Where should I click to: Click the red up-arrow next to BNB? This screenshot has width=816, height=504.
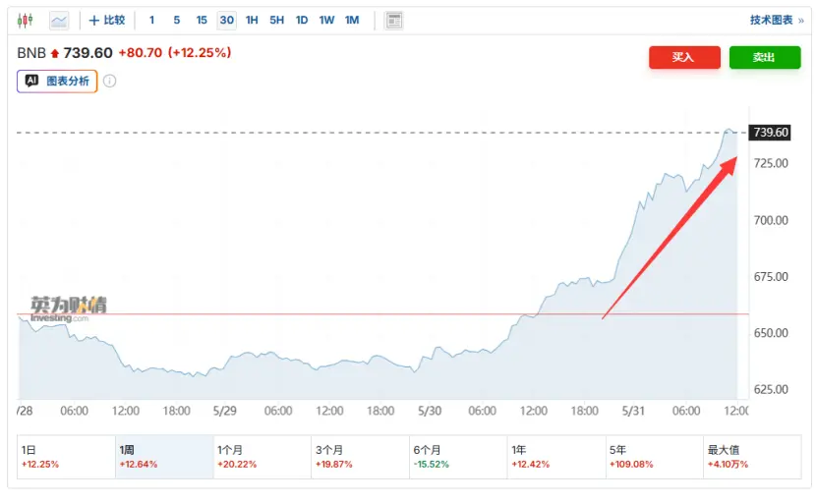coord(55,53)
